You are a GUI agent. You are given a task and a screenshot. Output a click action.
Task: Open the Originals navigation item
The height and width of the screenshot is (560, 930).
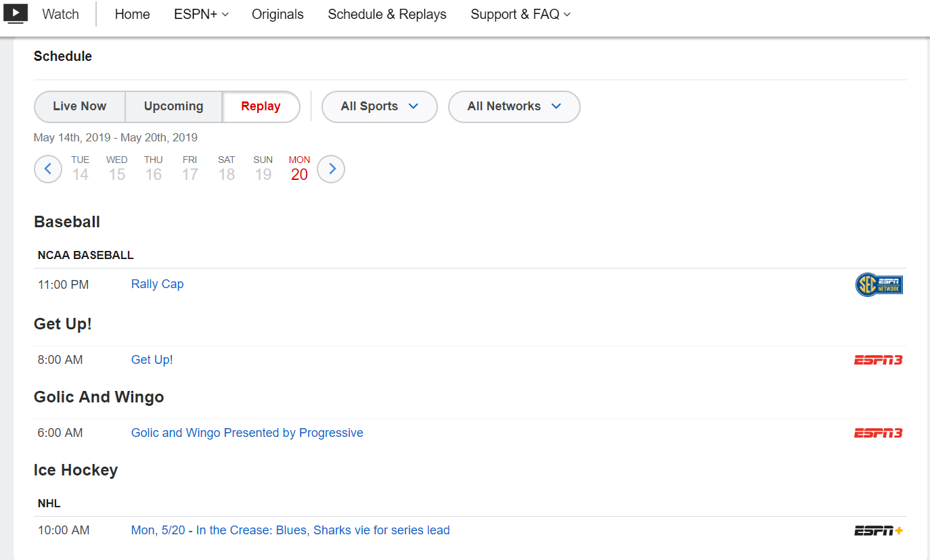[x=278, y=14]
